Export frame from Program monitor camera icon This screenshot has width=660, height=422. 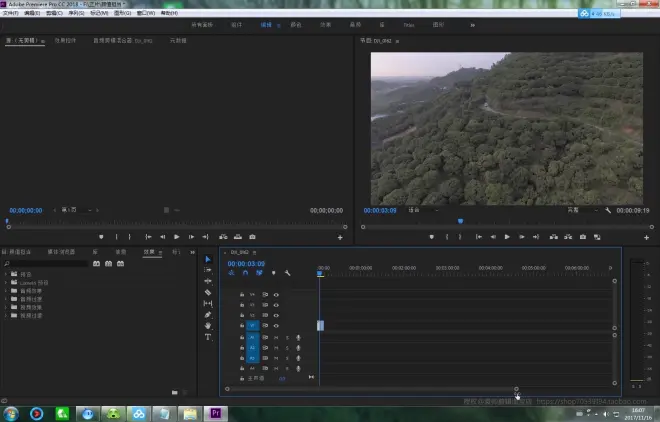click(583, 237)
